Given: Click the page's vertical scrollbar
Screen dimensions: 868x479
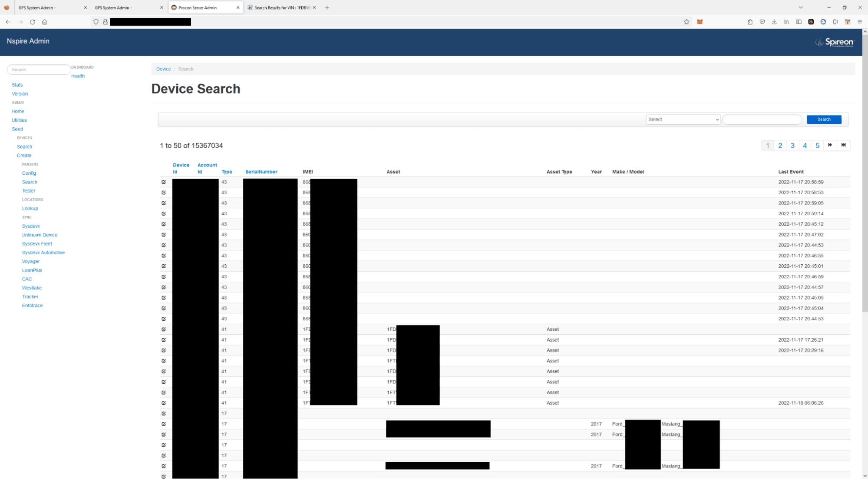Looking at the screenshot, I should pyautogui.click(x=865, y=174).
